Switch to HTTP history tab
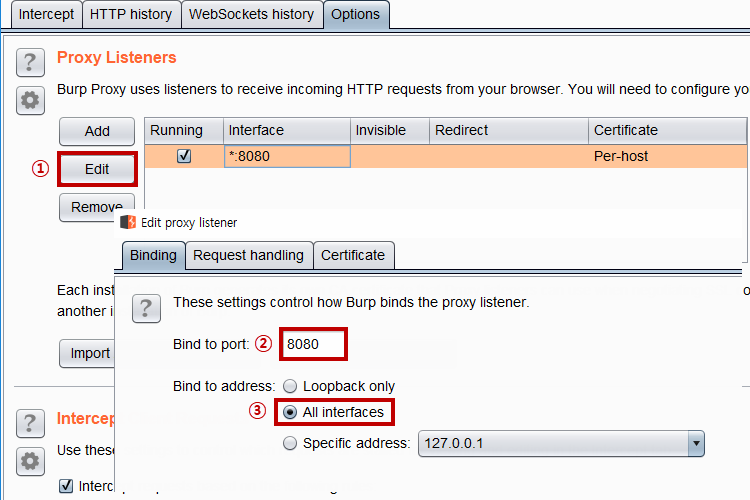Screen dimensions: 750x500 click(x=131, y=14)
